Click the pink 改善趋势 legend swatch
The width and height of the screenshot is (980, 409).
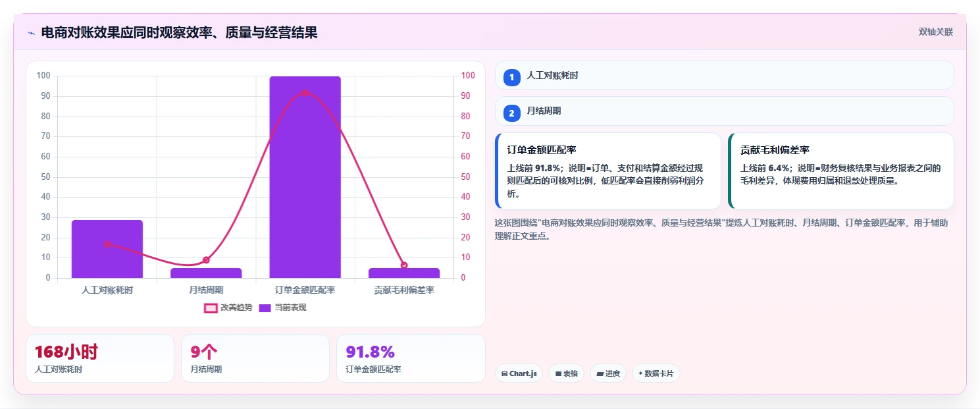coord(211,308)
